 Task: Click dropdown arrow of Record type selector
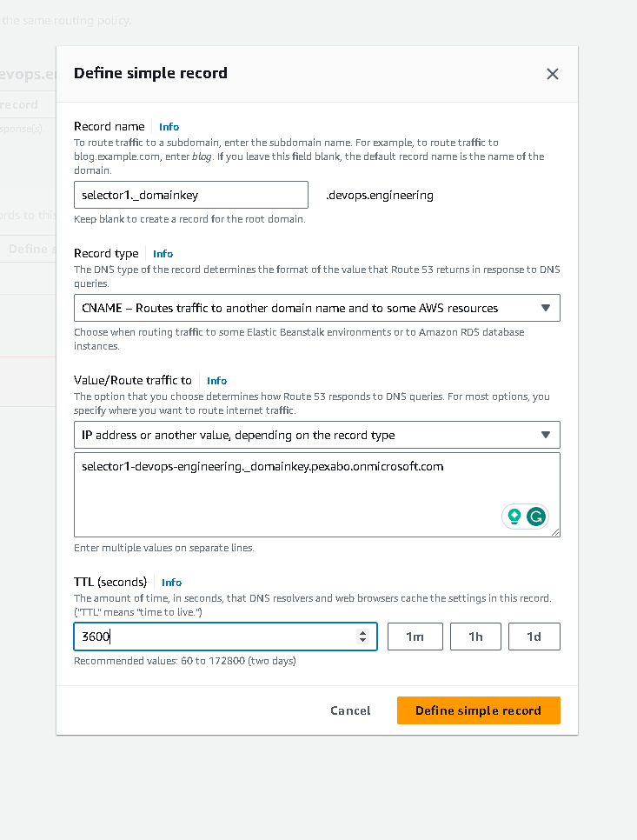546,308
